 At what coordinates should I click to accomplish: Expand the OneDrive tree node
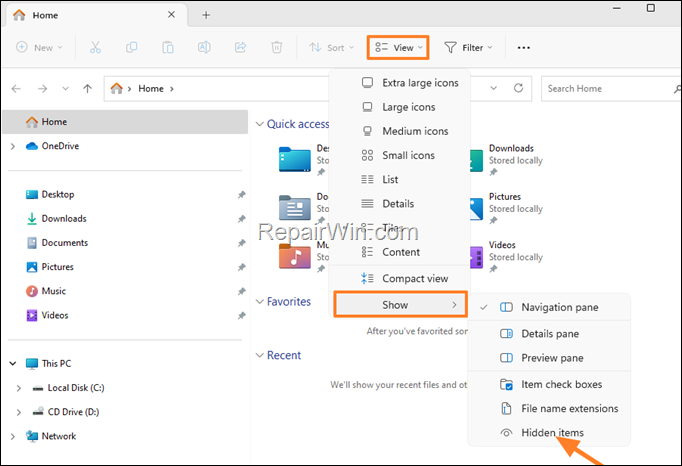pyautogui.click(x=12, y=146)
